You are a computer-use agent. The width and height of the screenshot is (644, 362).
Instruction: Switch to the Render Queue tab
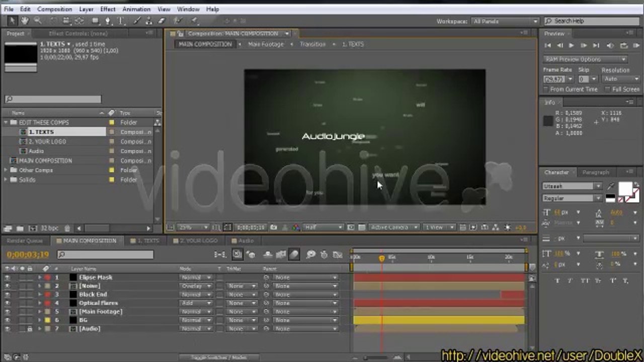(24, 241)
